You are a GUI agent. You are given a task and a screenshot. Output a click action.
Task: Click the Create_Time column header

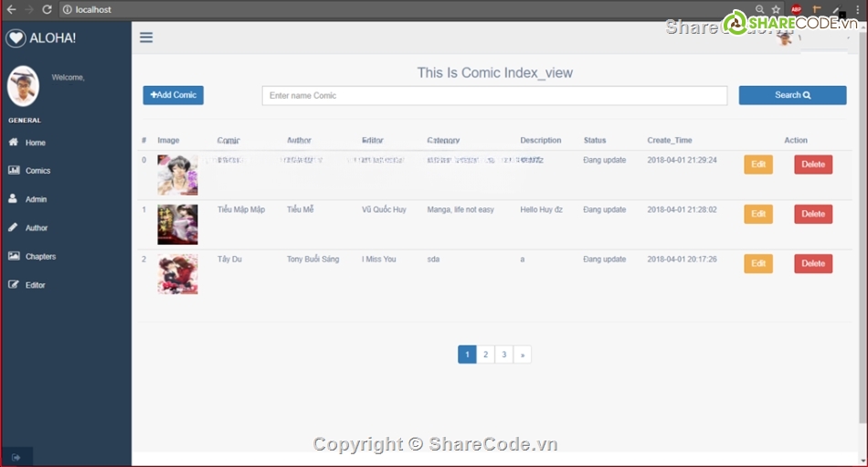click(669, 140)
